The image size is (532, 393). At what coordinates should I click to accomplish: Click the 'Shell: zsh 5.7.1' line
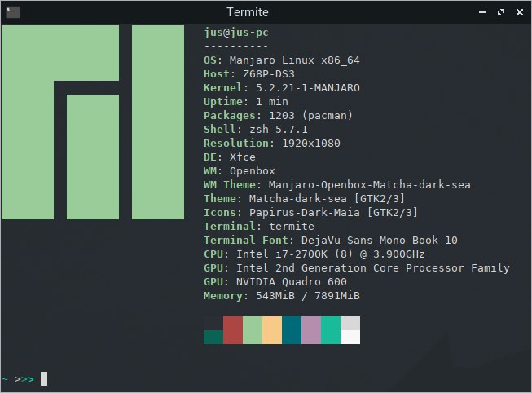click(256, 130)
